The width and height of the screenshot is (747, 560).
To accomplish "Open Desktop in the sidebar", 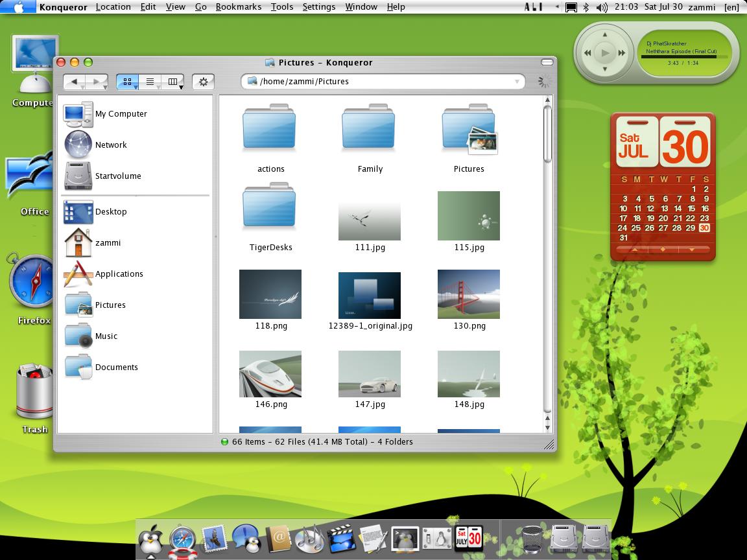I will (x=96, y=211).
